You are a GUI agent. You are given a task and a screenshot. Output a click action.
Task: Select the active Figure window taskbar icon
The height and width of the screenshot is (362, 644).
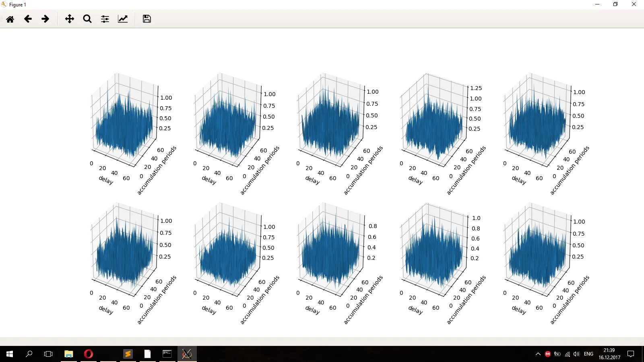(x=187, y=354)
